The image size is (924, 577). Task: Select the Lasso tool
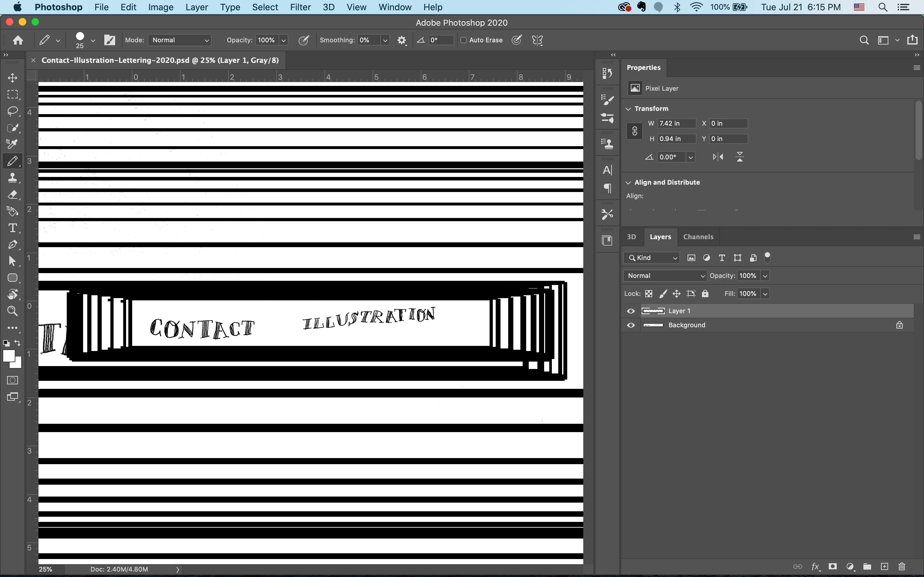coord(13,111)
